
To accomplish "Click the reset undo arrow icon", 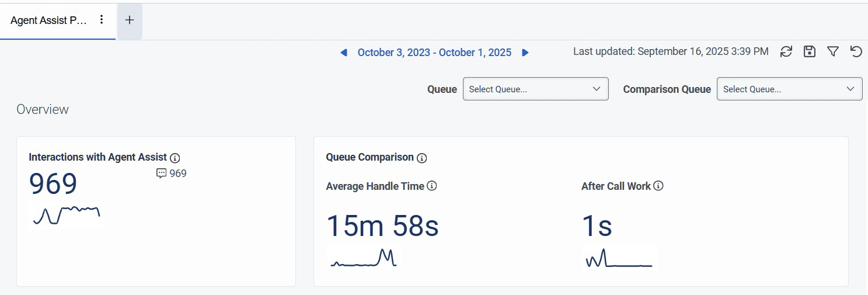I will (856, 52).
